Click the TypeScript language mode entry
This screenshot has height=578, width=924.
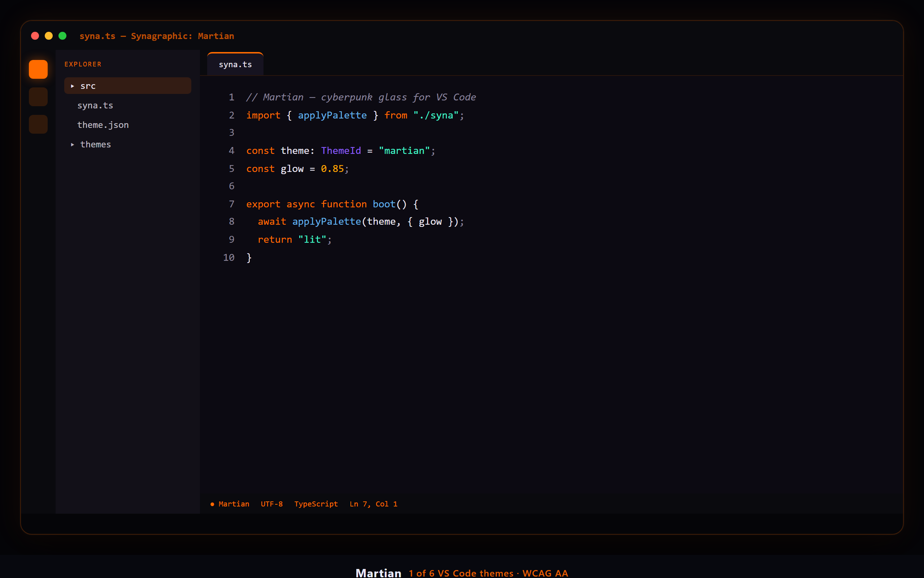tap(316, 504)
